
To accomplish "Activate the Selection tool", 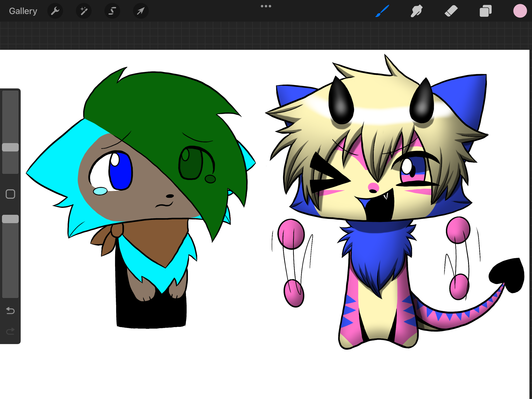I will pos(112,11).
